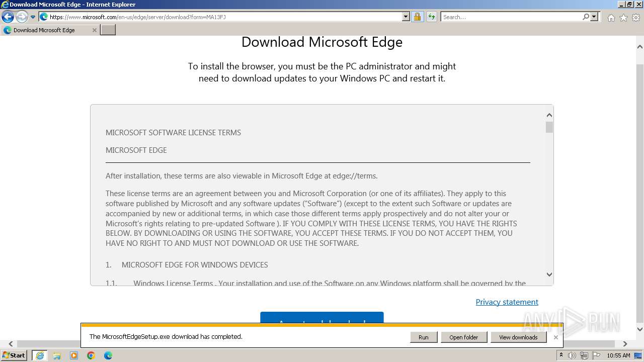Expand the address bar autocomplete dropdown
644x362 pixels.
[x=406, y=17]
